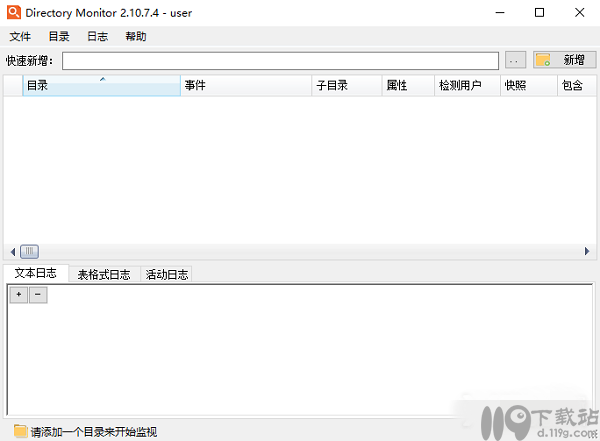Close the Directory Monitor window

click(x=580, y=13)
